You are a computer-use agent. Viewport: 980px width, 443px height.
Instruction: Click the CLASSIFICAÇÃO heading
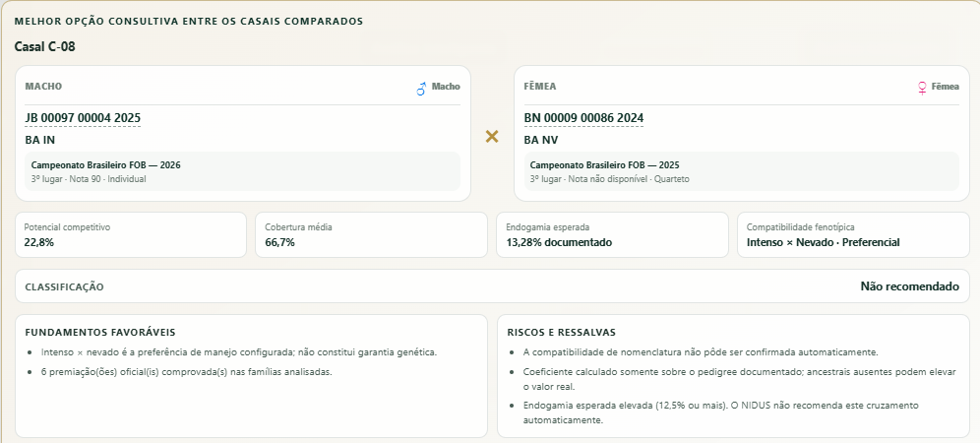(64, 287)
